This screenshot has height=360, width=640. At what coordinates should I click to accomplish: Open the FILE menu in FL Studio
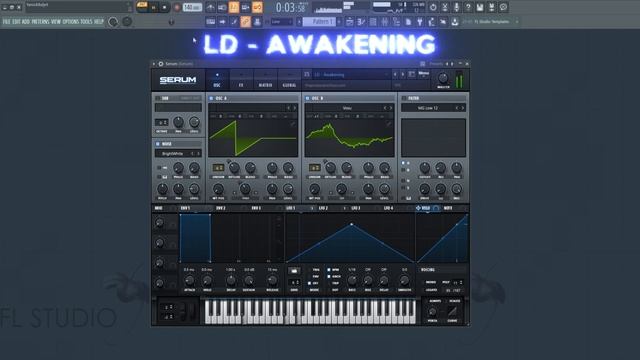tap(7, 21)
